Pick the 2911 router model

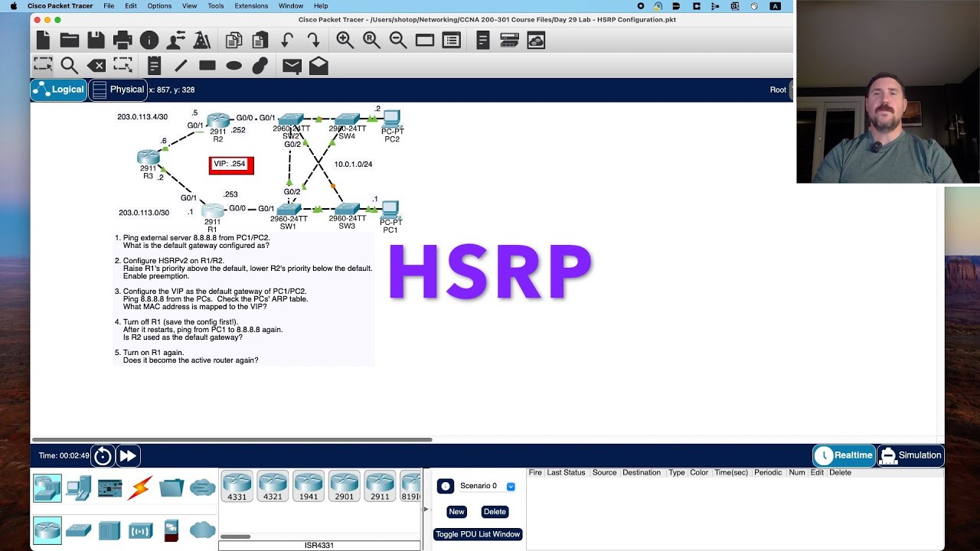click(380, 487)
